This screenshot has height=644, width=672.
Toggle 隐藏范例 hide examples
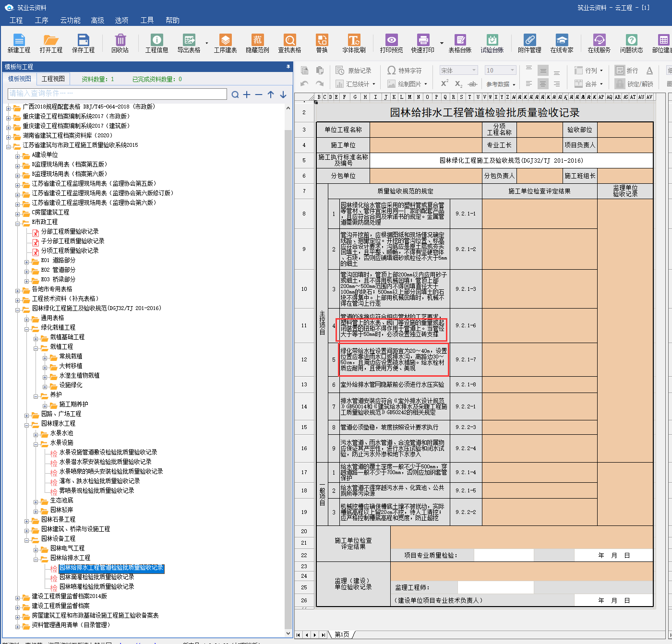257,43
